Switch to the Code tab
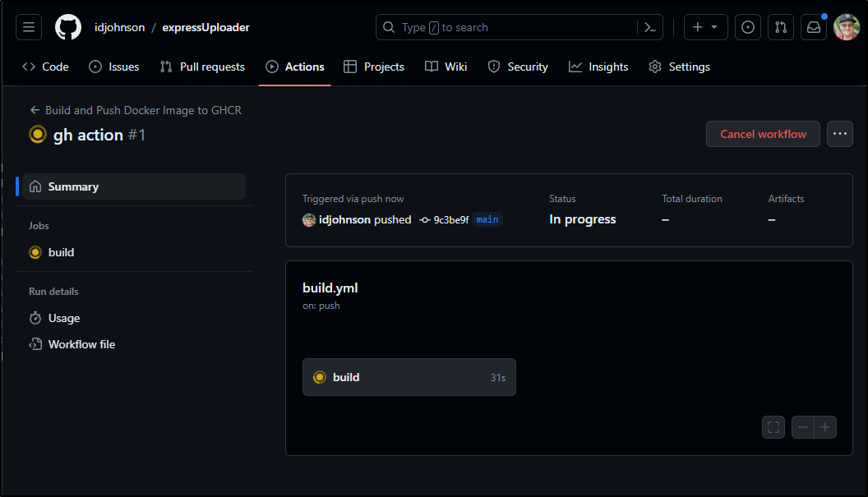The image size is (868, 497). (45, 67)
